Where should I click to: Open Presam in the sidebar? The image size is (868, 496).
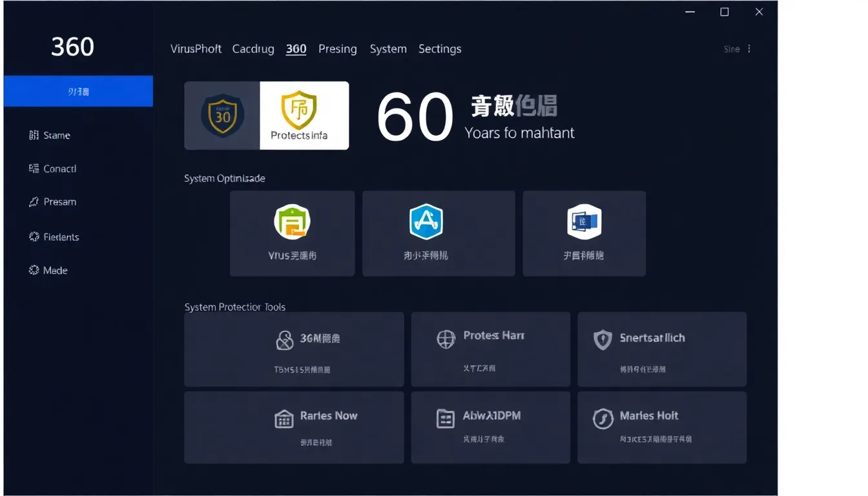click(60, 202)
